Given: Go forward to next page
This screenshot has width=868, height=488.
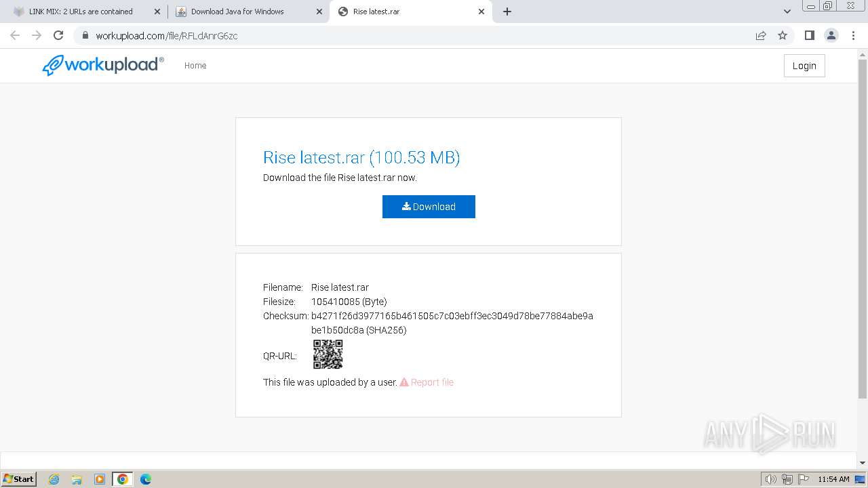Looking at the screenshot, I should pyautogui.click(x=37, y=35).
